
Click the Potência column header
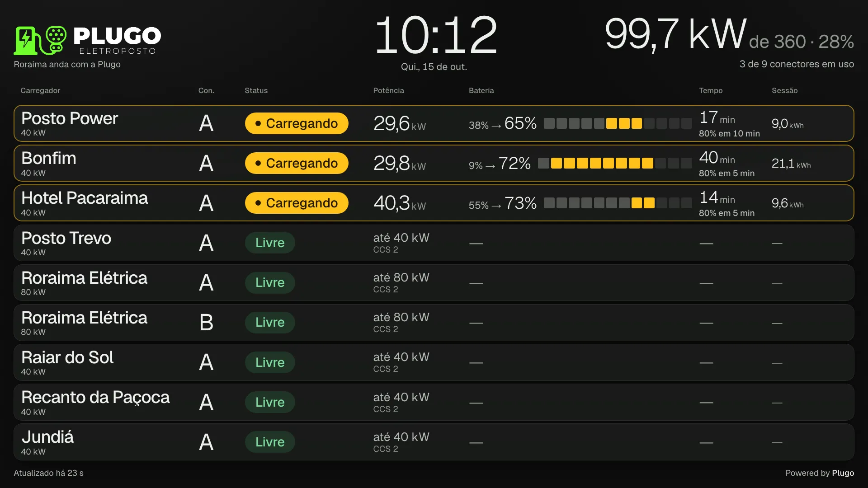(x=388, y=90)
